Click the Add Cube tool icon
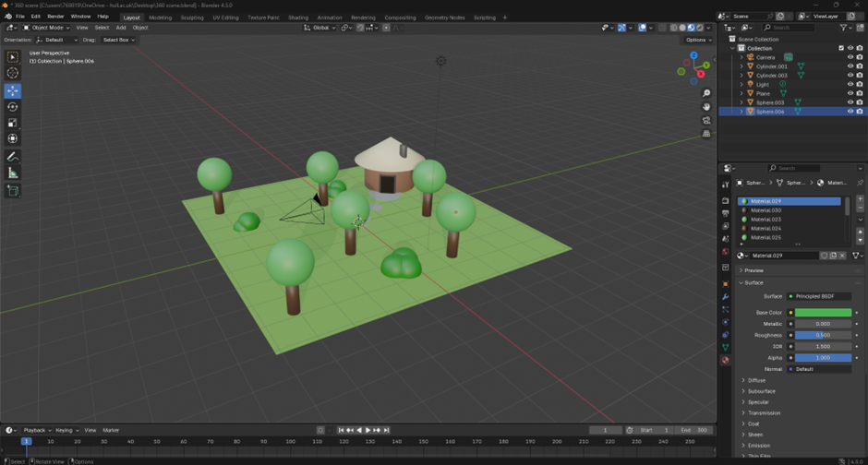This screenshot has width=868, height=465. click(13, 191)
